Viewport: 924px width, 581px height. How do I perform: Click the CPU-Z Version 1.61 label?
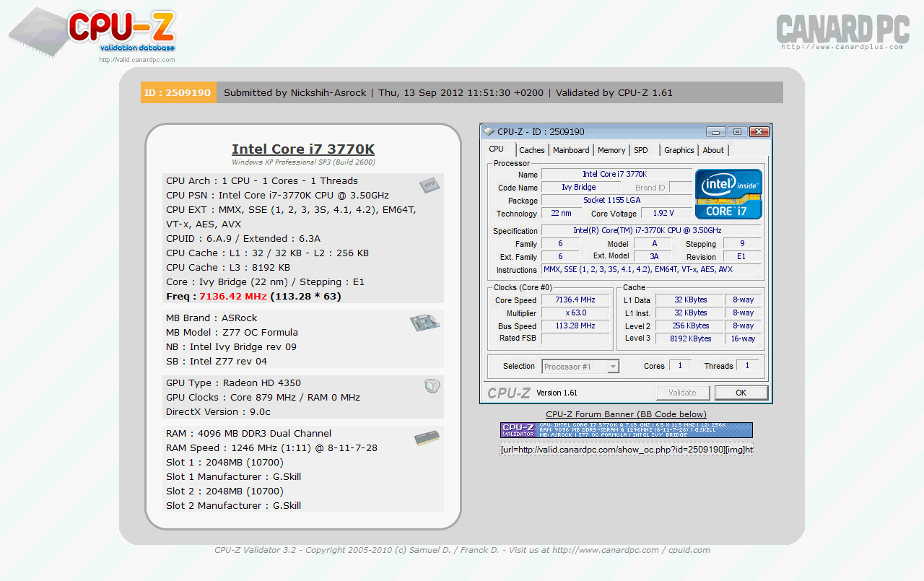(557, 393)
